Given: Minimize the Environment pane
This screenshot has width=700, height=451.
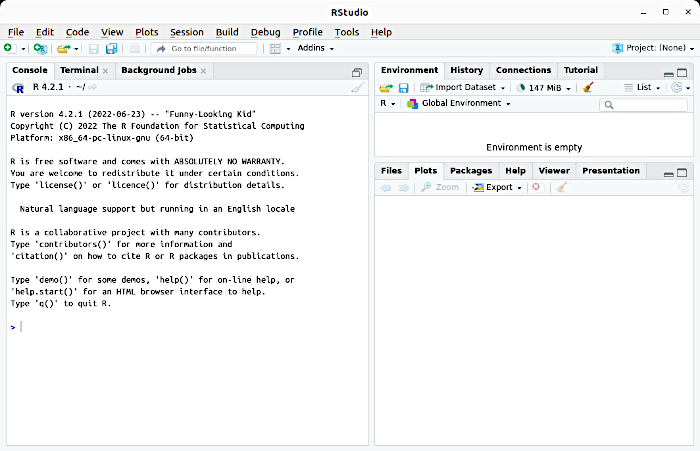Looking at the screenshot, I should (669, 74).
